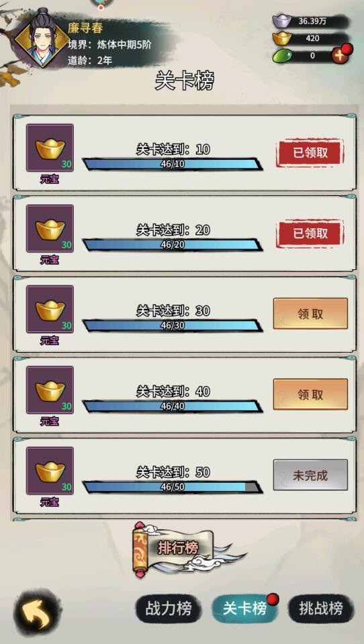This screenshot has width=364, height=644.
Task: Claim the reward for reaching stage 30
Action: (310, 314)
